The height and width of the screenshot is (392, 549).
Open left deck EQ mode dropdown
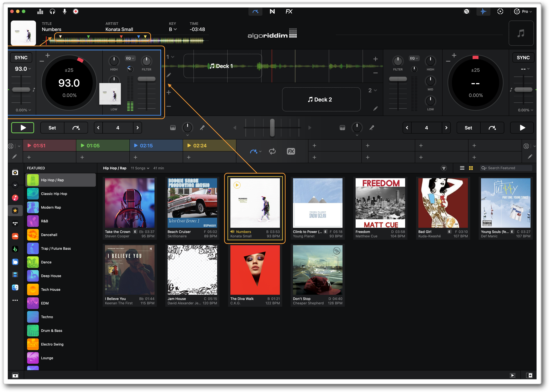click(130, 58)
